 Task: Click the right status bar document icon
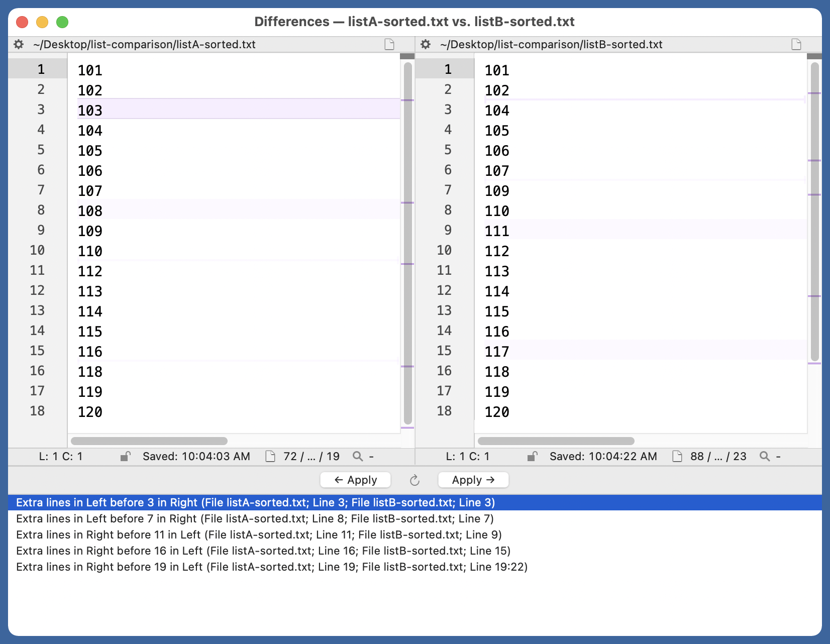pos(677,456)
